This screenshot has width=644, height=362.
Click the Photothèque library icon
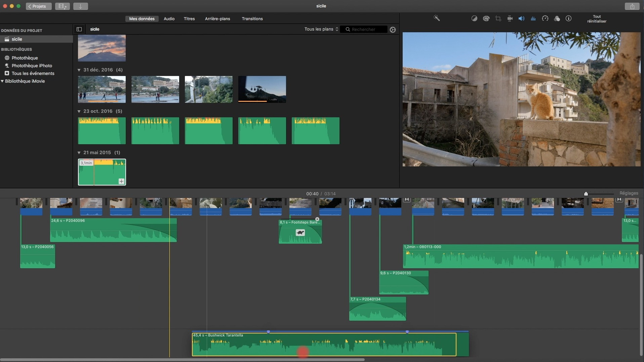pos(7,58)
